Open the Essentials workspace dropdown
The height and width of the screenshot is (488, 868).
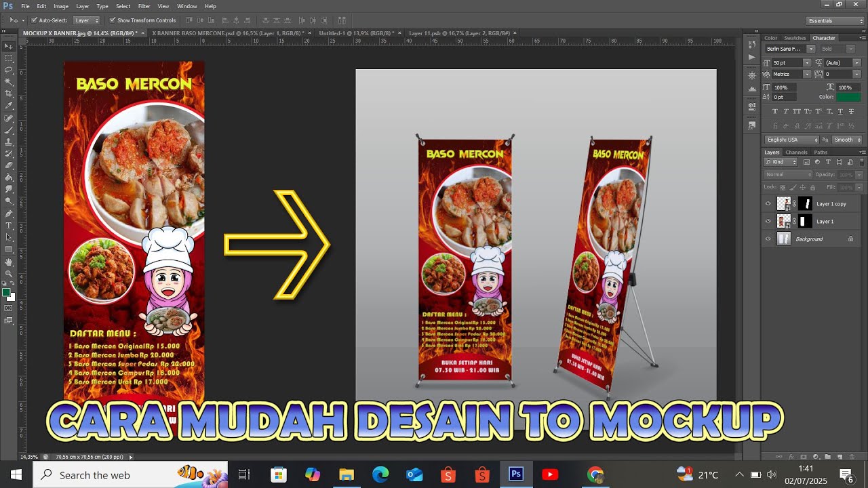(x=834, y=20)
